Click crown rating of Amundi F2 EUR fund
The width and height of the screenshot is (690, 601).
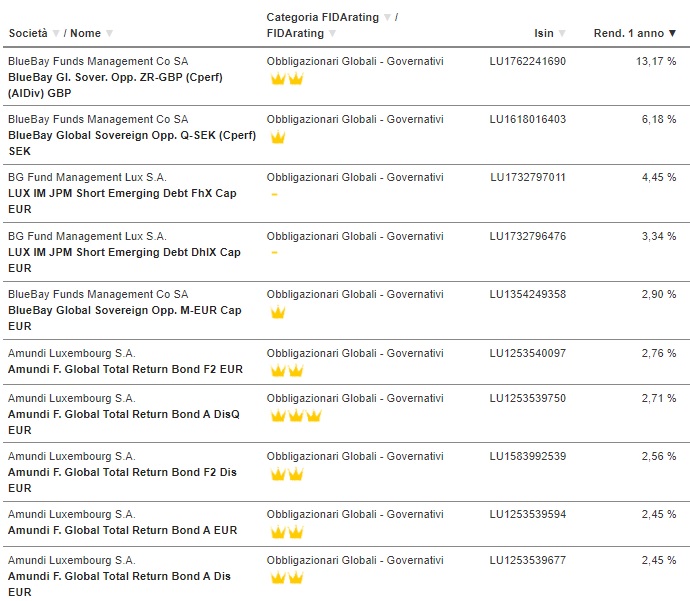point(287,370)
